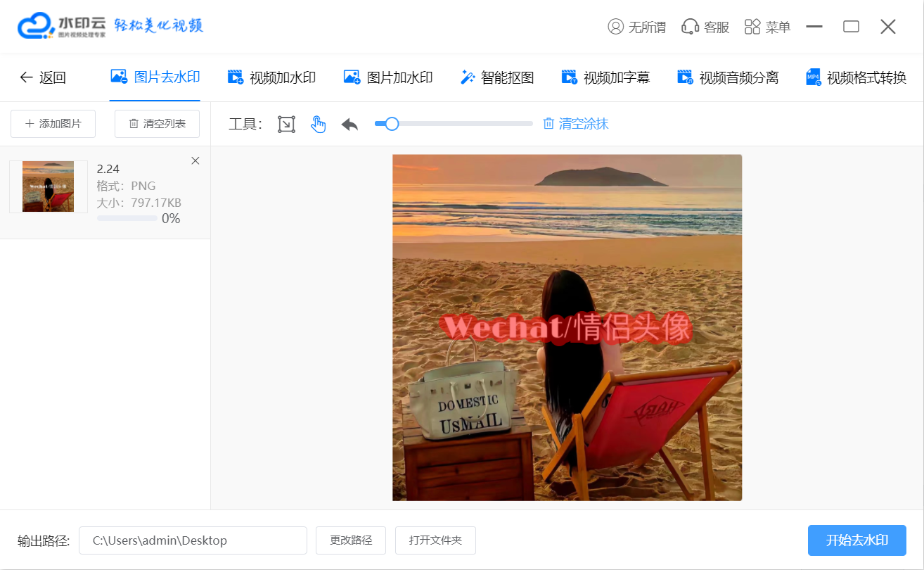
Task: Click the 格式: PNG text
Action: [x=127, y=186]
